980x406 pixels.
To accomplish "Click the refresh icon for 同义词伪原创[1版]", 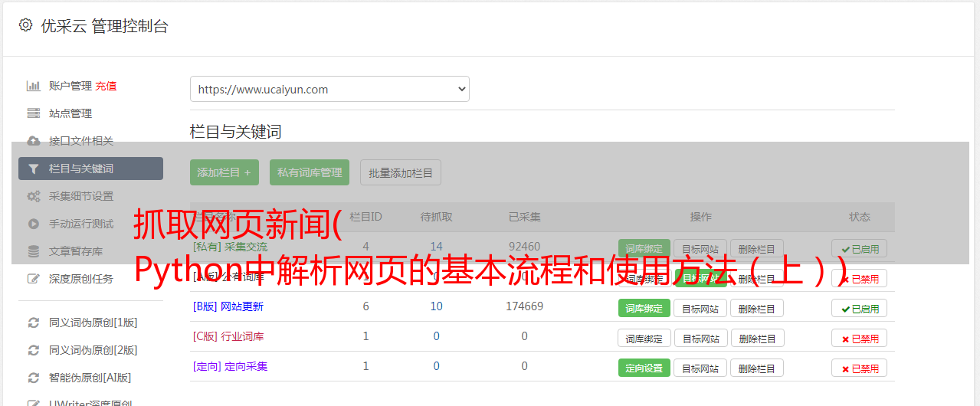I will pyautogui.click(x=34, y=323).
